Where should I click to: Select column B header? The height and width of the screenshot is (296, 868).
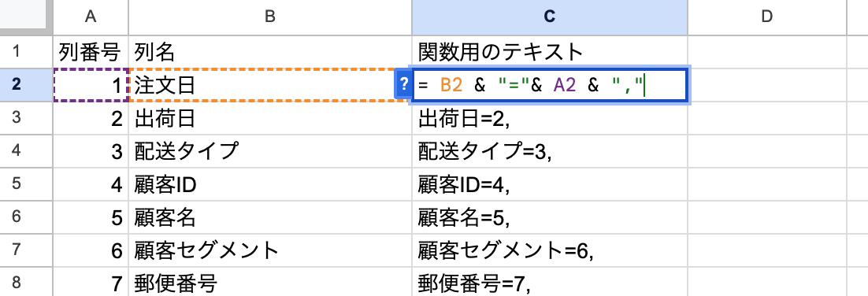pos(270,17)
